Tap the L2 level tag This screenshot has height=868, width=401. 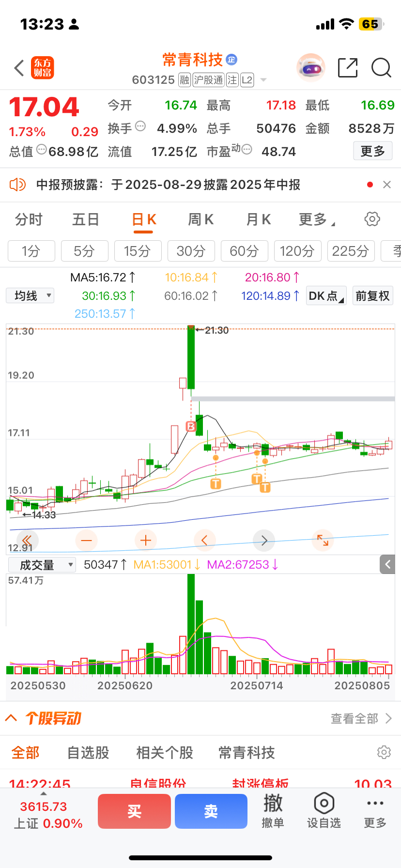point(247,80)
